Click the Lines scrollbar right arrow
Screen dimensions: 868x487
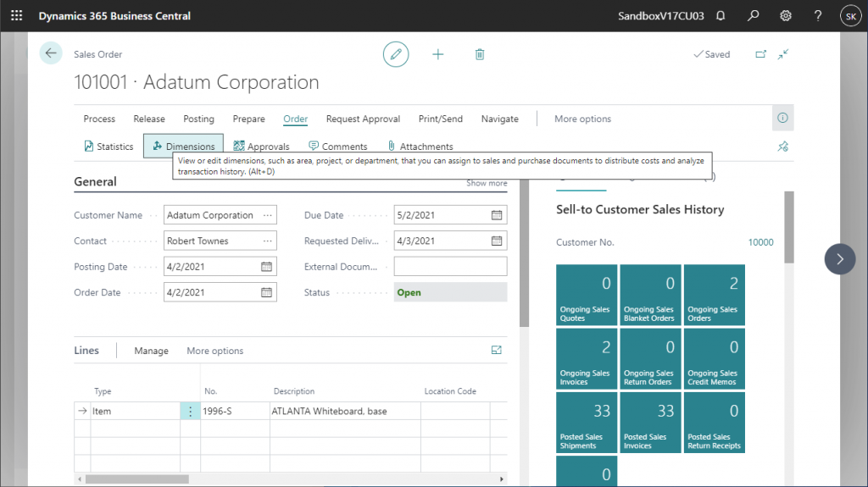502,479
